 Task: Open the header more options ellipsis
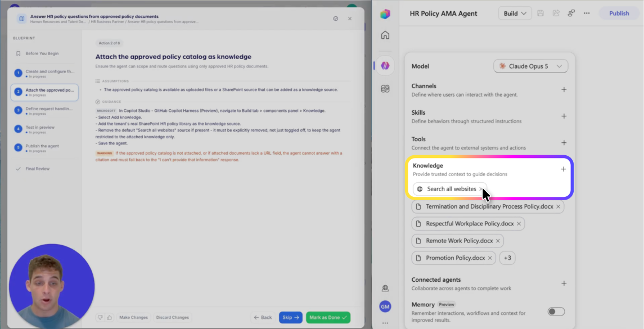(x=587, y=13)
